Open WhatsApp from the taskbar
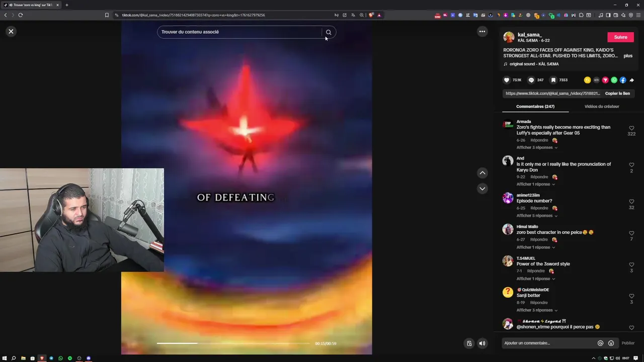644x362 pixels. (60, 358)
